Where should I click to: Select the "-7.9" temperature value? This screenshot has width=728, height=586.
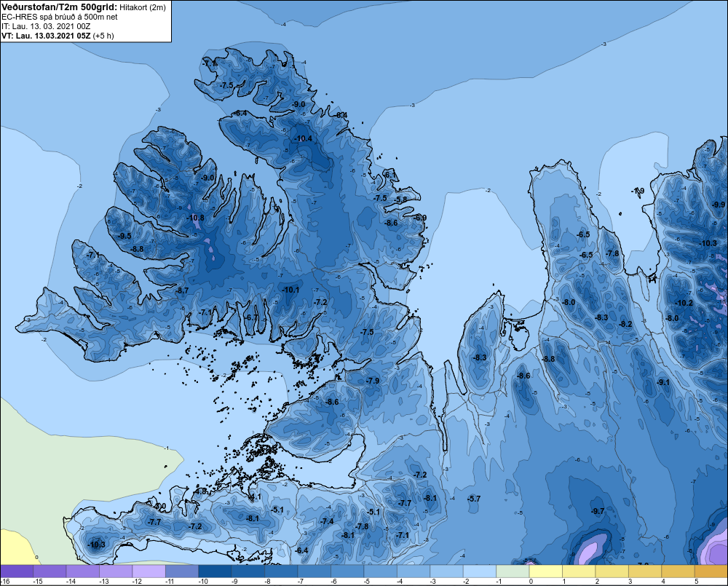click(x=372, y=380)
